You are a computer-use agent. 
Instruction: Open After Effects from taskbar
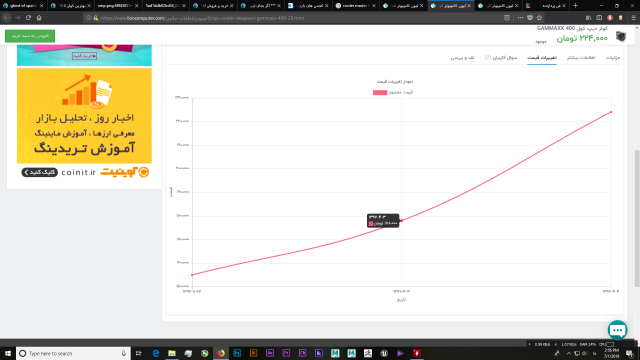coord(270,353)
